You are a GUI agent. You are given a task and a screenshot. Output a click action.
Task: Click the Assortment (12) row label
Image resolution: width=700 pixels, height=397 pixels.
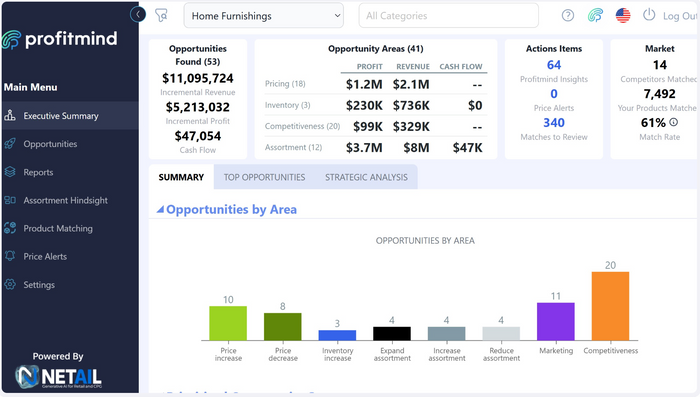click(293, 147)
